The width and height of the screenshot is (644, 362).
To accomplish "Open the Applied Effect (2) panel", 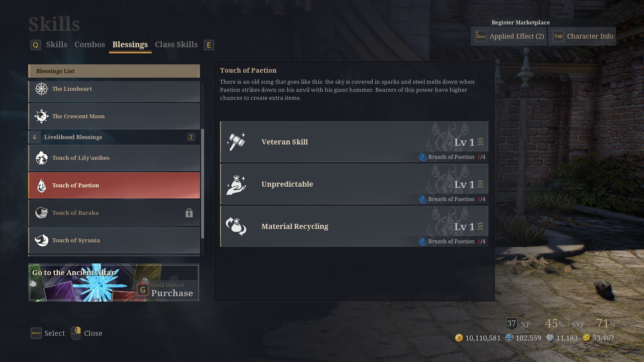I will click(509, 36).
